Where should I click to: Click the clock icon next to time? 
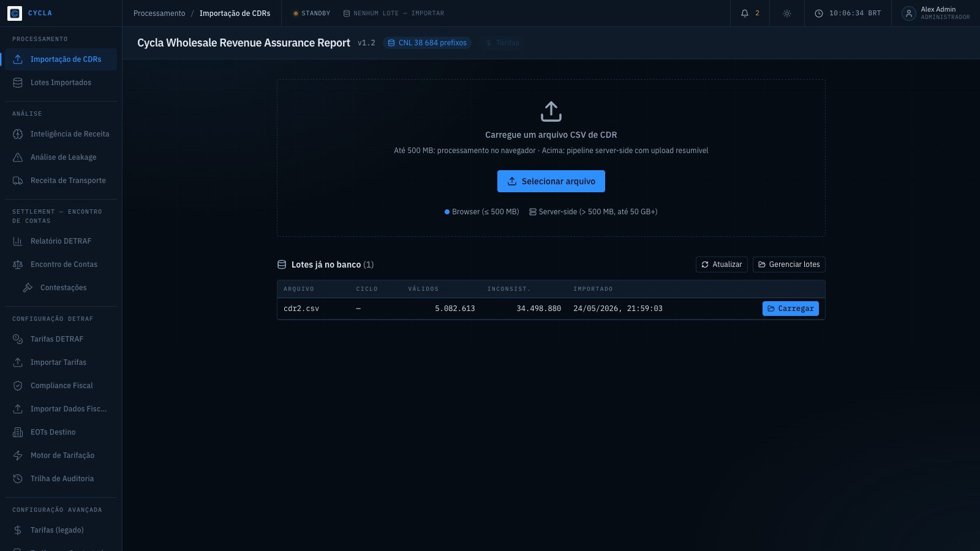pyautogui.click(x=819, y=13)
